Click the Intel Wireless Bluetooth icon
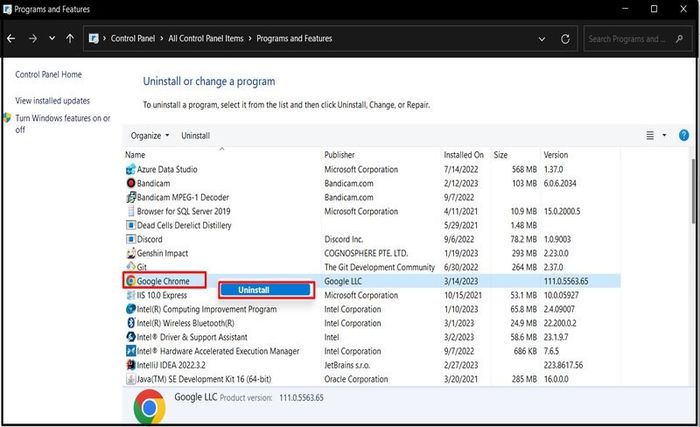700x427 pixels. pyautogui.click(x=131, y=322)
